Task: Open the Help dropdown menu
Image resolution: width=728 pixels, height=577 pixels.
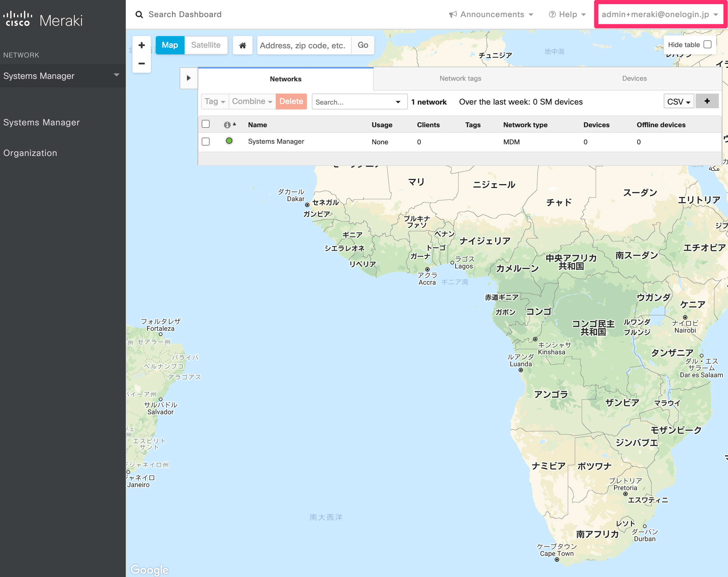Action: (567, 14)
